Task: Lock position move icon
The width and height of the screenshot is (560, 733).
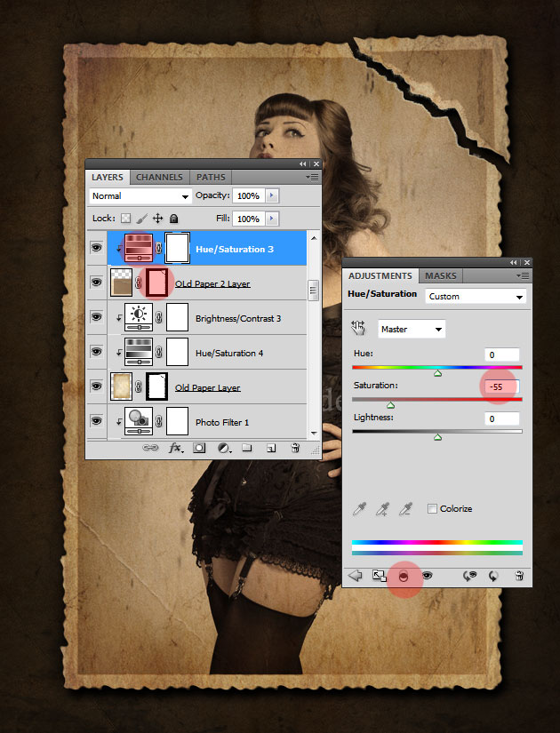Action: [x=157, y=219]
